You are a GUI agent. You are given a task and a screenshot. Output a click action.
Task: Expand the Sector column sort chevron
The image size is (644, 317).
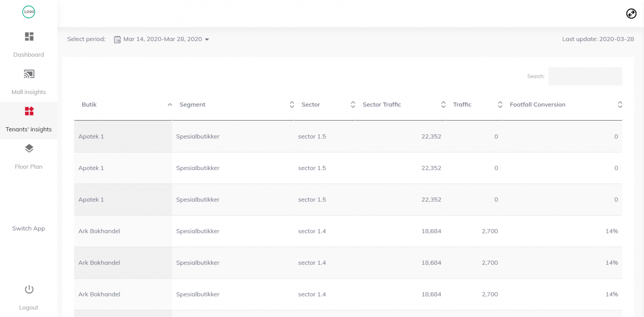click(353, 104)
